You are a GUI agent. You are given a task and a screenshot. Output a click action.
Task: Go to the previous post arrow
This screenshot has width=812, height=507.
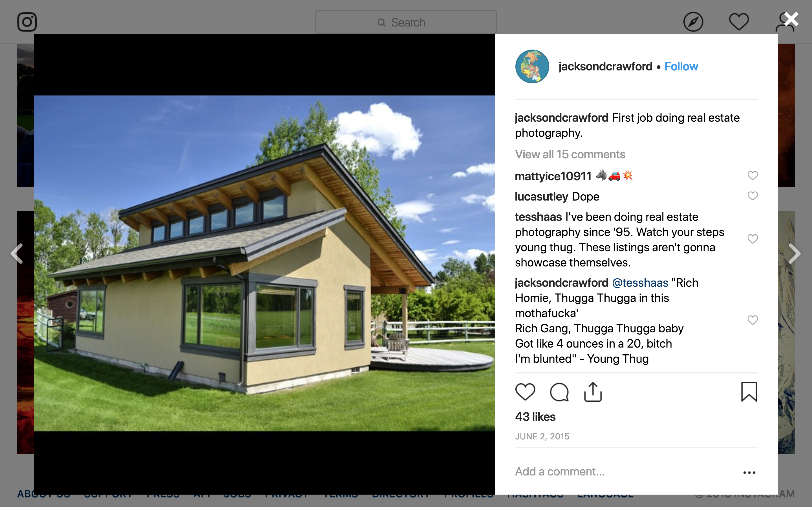click(x=17, y=253)
